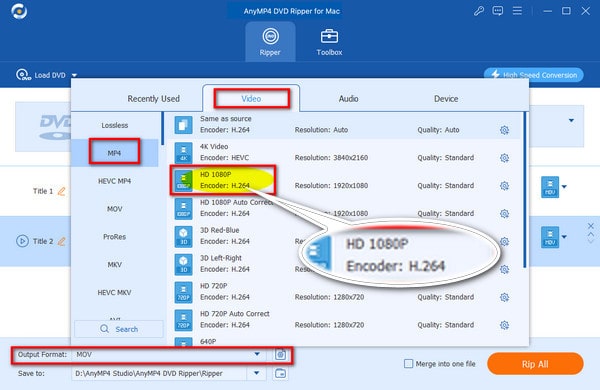Choose Same as source preset icon

pos(183,124)
